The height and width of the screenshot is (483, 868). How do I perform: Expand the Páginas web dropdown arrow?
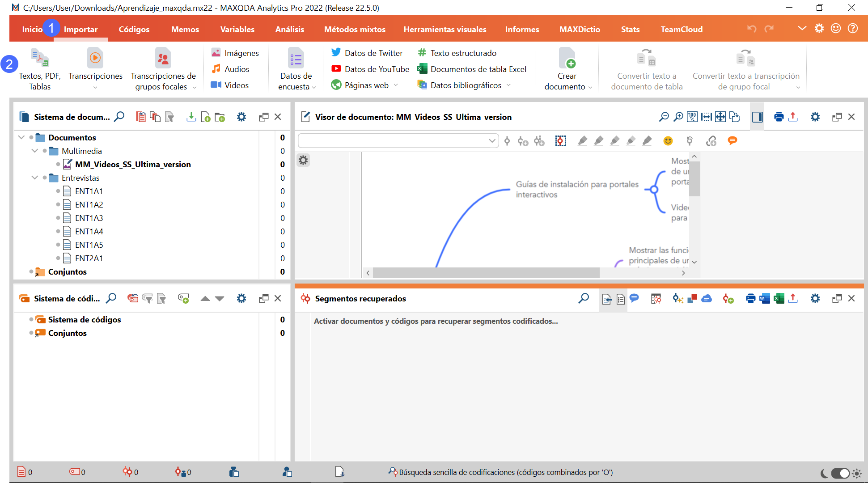(x=396, y=85)
